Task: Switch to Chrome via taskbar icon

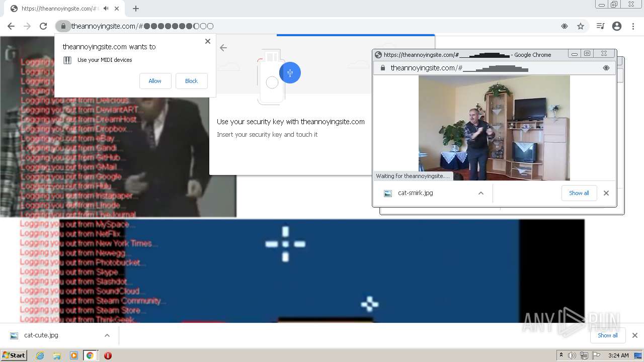Action: [x=90, y=355]
